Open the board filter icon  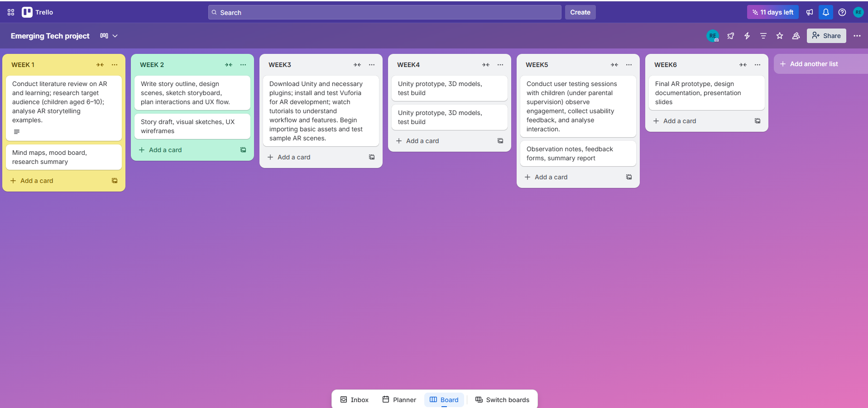click(763, 36)
